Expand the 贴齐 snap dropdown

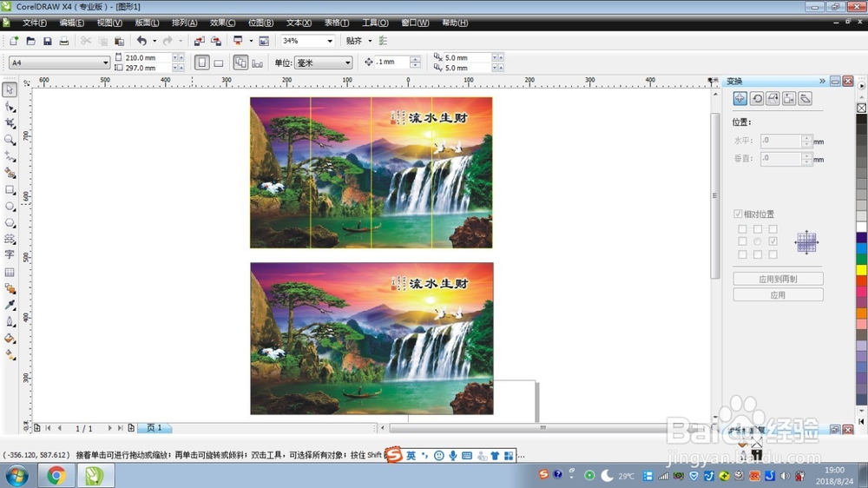coord(370,41)
